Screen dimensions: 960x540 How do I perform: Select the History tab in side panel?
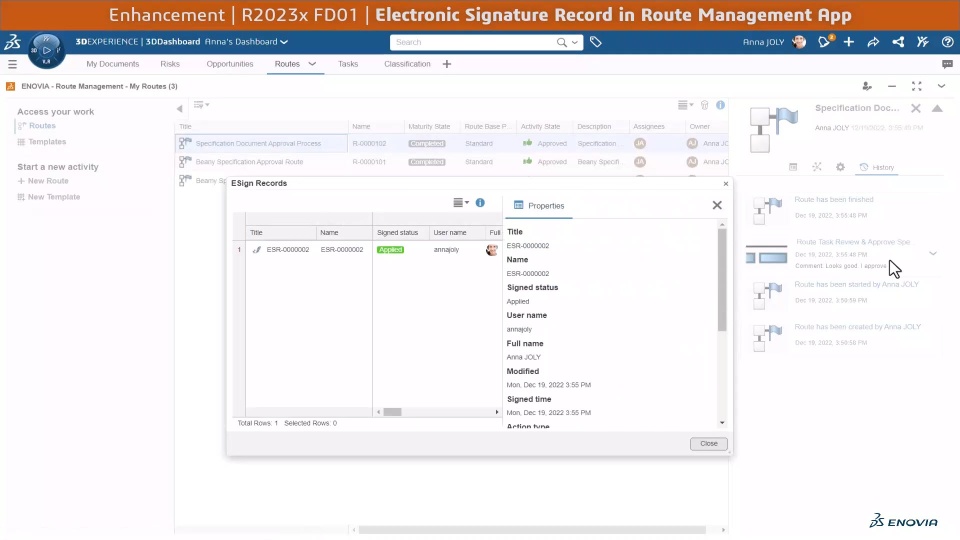877,167
